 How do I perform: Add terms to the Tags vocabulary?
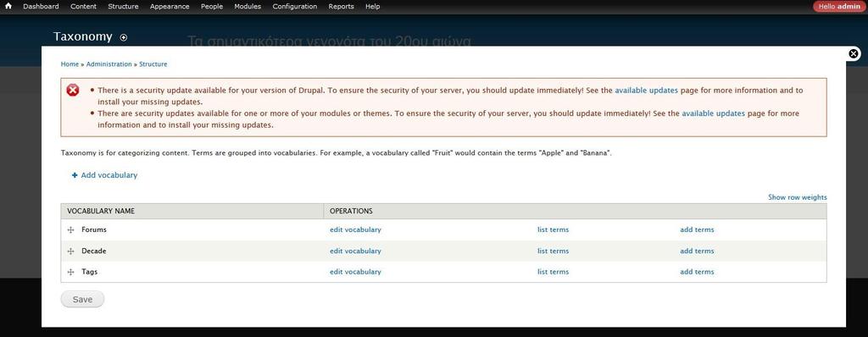pyautogui.click(x=697, y=273)
